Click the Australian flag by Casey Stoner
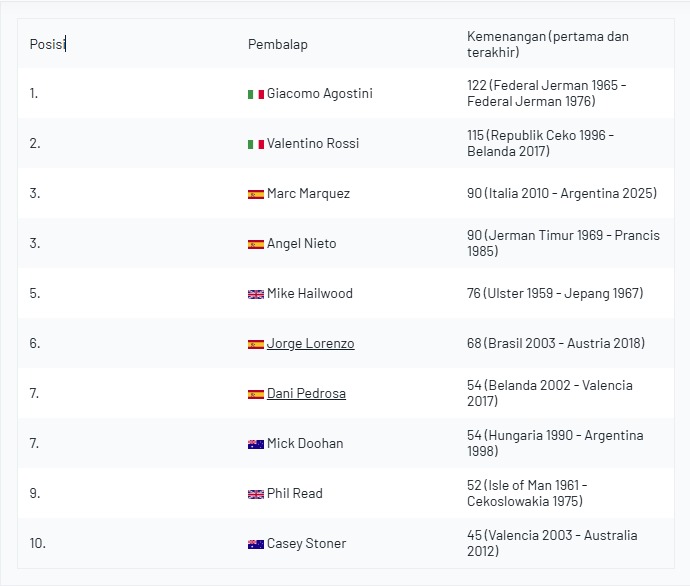The height and width of the screenshot is (586, 690). tap(255, 544)
